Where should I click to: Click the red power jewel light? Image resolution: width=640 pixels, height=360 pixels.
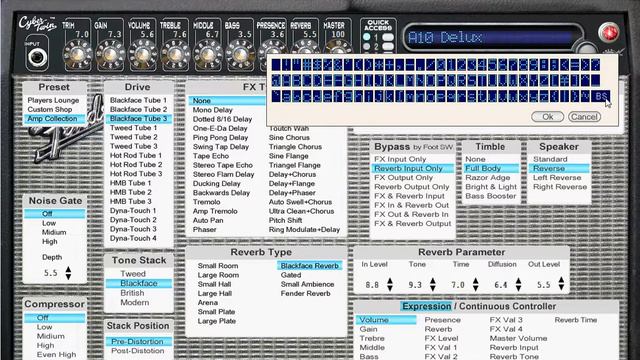[x=608, y=33]
